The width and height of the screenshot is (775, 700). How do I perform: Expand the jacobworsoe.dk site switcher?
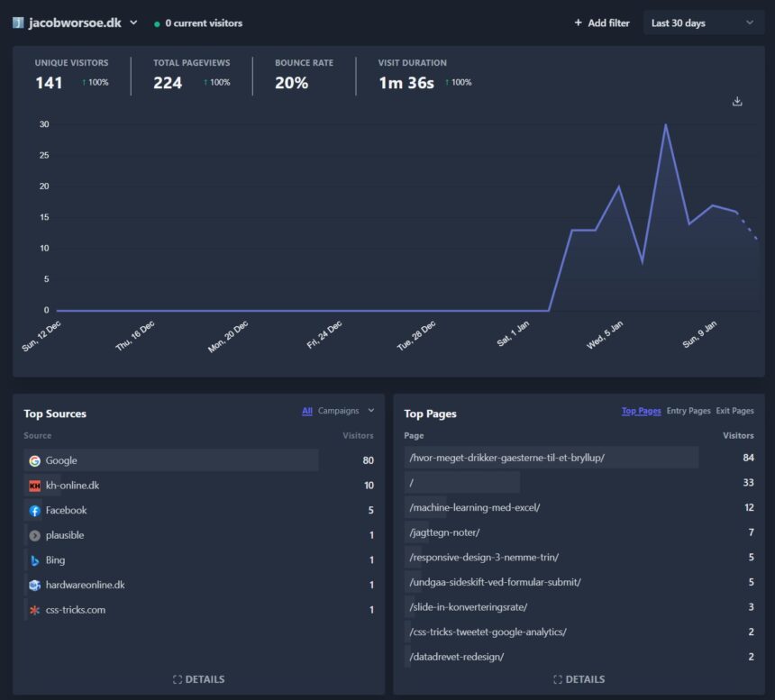pyautogui.click(x=133, y=23)
